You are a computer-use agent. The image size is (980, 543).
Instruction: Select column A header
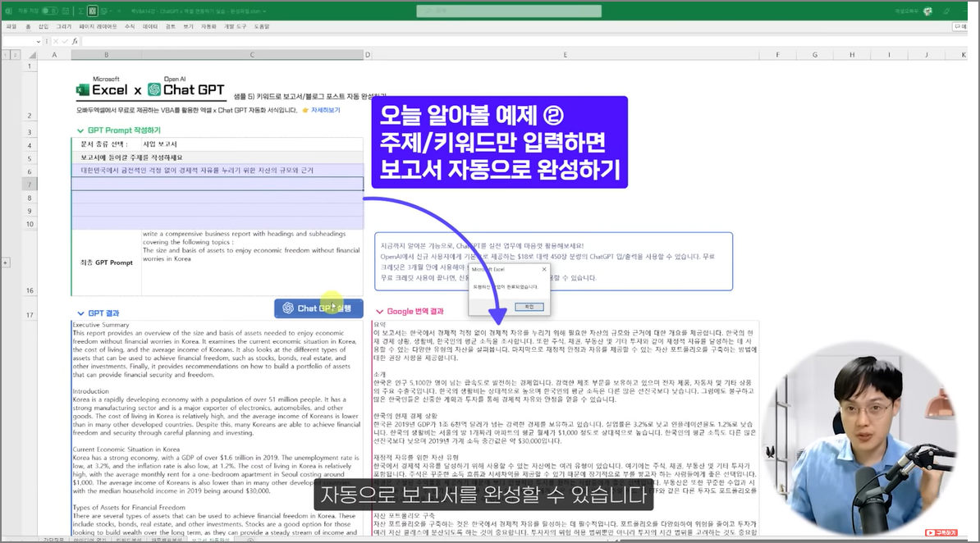pyautogui.click(x=54, y=55)
